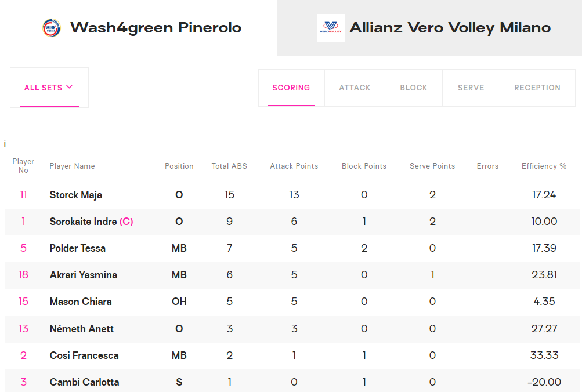The width and height of the screenshot is (582, 392).
Task: Open the ALL SETS dropdown
Action: coord(49,88)
